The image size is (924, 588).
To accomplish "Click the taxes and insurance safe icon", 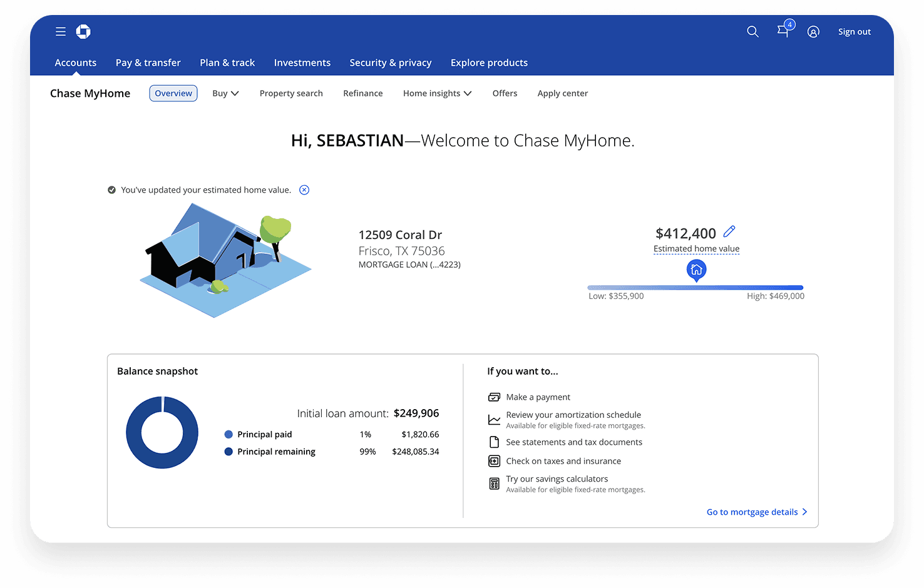I will click(x=494, y=461).
